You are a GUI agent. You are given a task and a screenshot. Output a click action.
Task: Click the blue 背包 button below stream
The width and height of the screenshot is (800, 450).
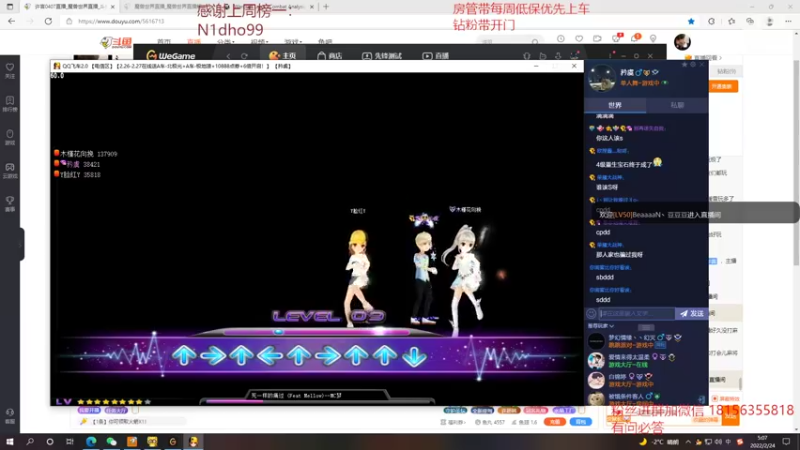tap(581, 422)
